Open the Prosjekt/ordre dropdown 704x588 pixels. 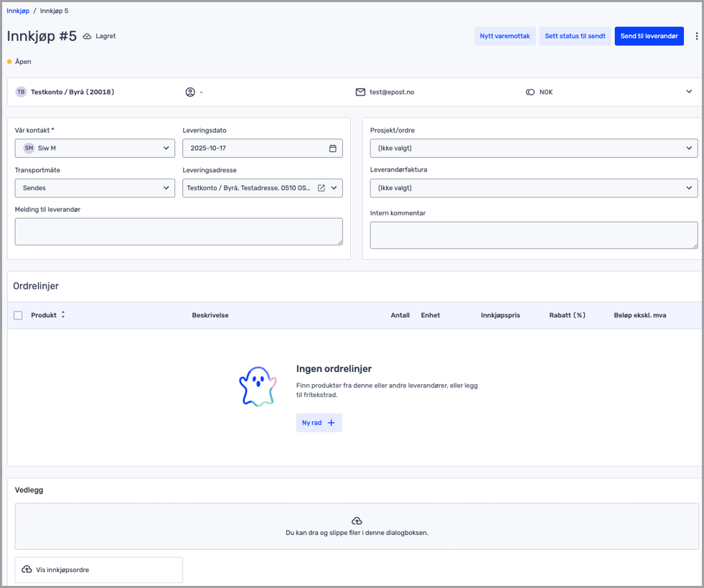pos(533,149)
